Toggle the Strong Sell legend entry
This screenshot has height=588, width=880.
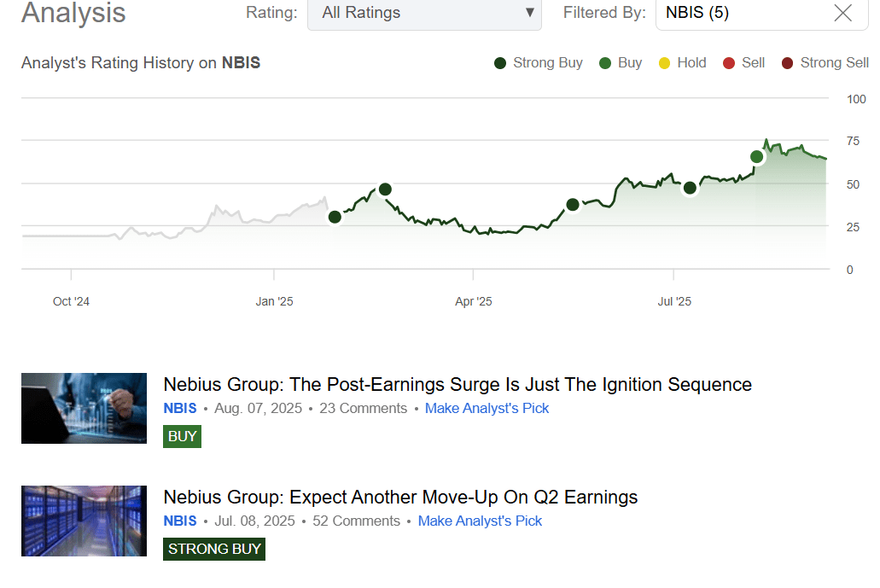(825, 63)
